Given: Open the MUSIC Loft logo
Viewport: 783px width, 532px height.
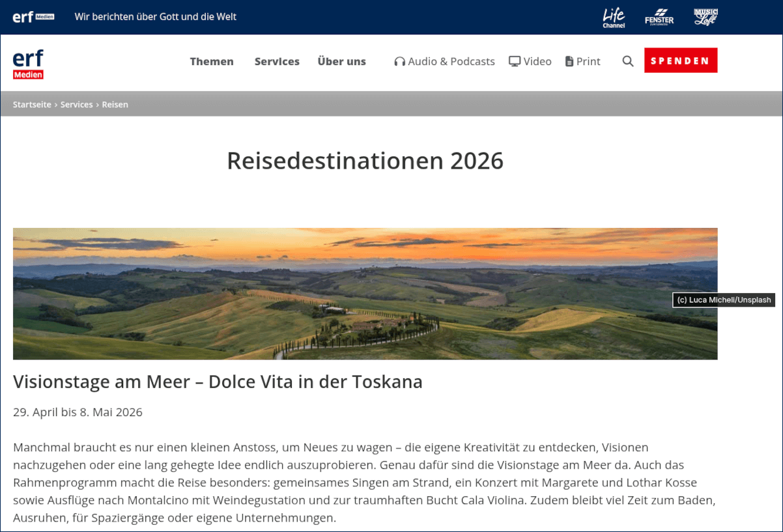Looking at the screenshot, I should (x=705, y=16).
